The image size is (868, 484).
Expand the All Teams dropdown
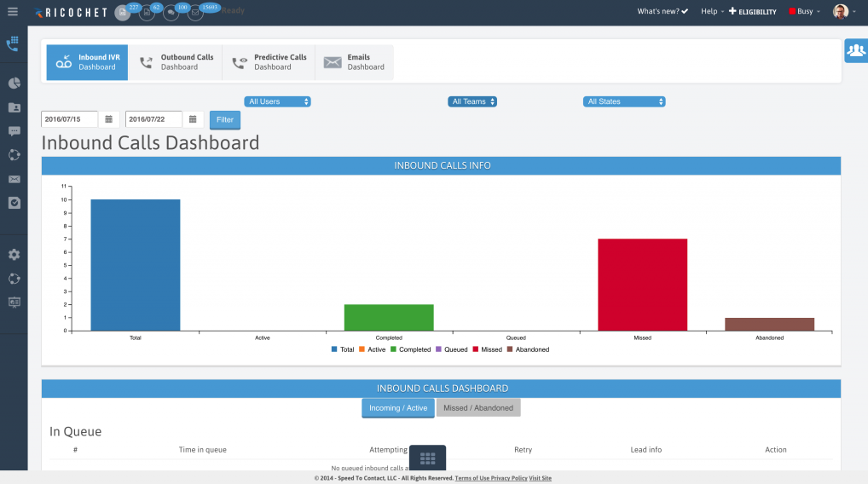(472, 101)
